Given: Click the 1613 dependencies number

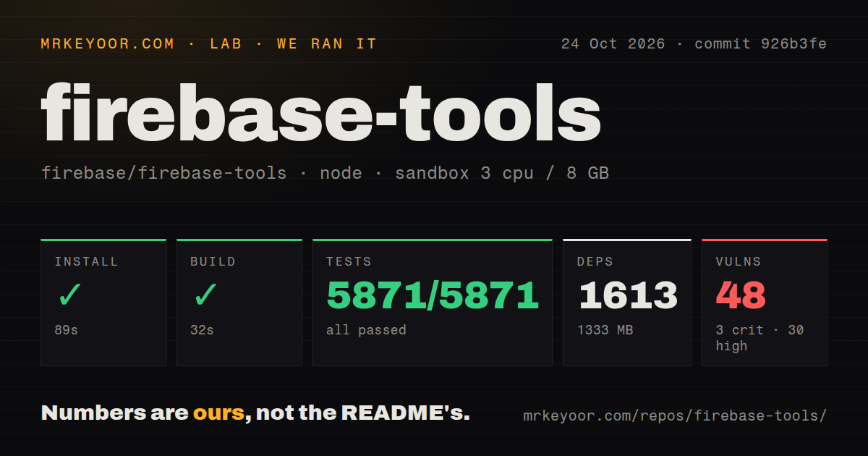Looking at the screenshot, I should tap(628, 295).
